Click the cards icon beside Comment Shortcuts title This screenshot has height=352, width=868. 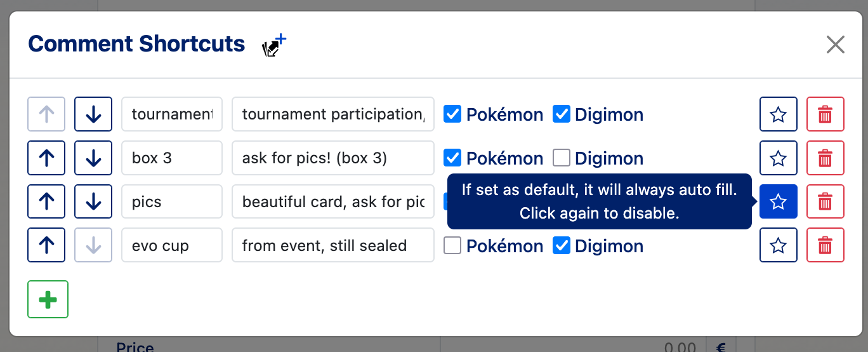coord(274,46)
